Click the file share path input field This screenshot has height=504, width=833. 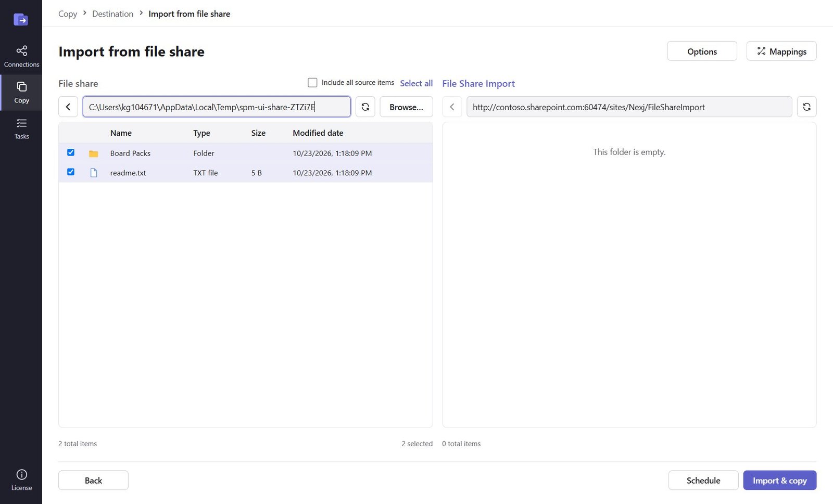click(x=217, y=107)
